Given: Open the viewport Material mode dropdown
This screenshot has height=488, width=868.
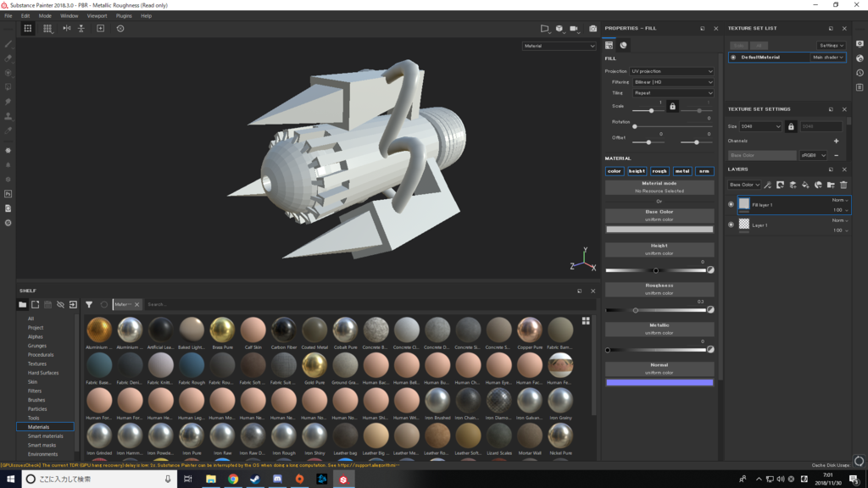Looking at the screenshot, I should (x=559, y=46).
